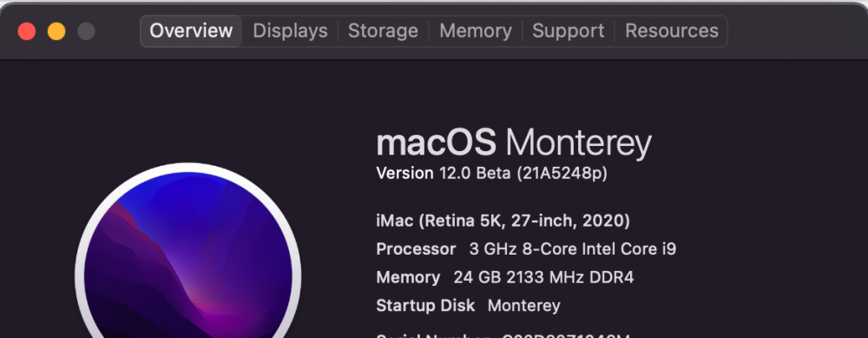Minimize the window with yellow button
The image size is (868, 338).
56,31
